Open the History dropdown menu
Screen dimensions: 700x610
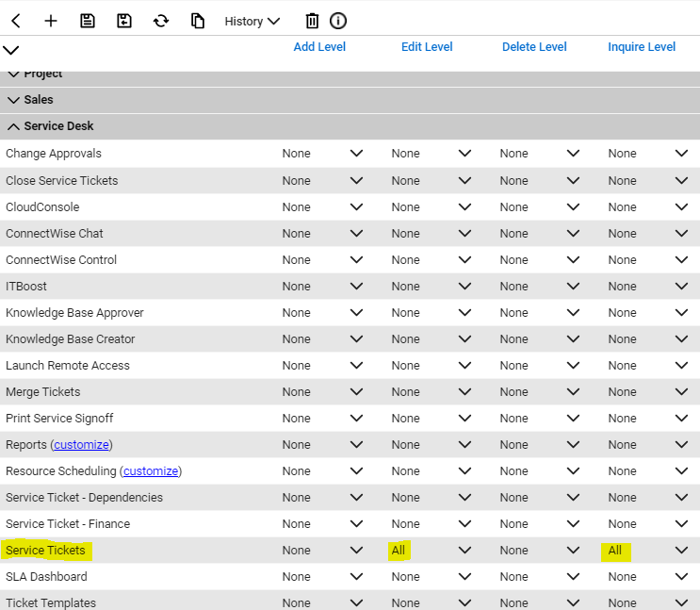tap(252, 22)
